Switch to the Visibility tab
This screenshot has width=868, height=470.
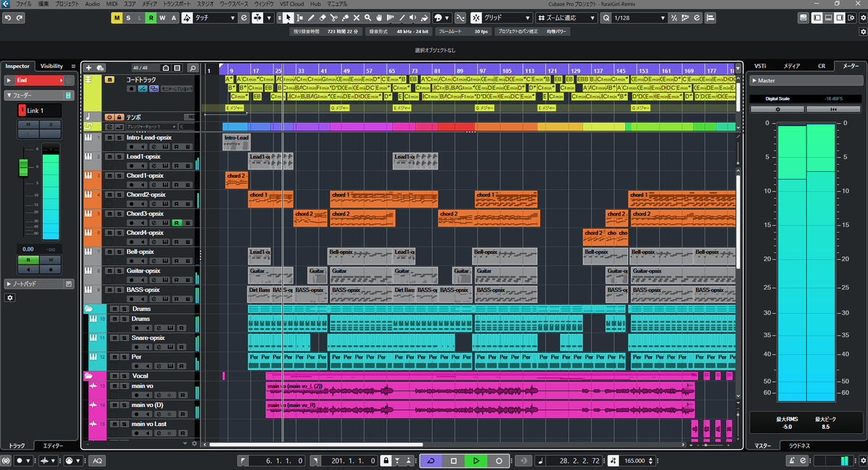[x=51, y=66]
